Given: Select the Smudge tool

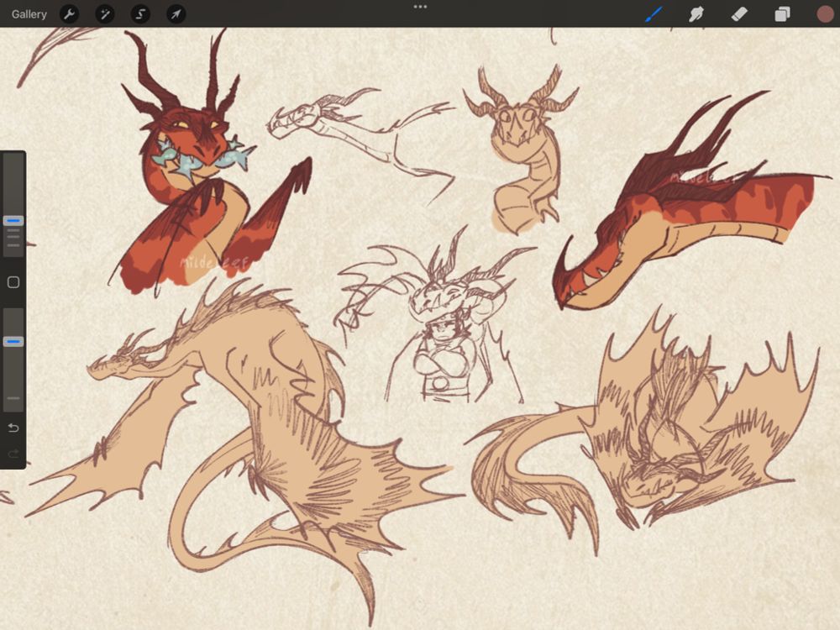Looking at the screenshot, I should click(696, 14).
